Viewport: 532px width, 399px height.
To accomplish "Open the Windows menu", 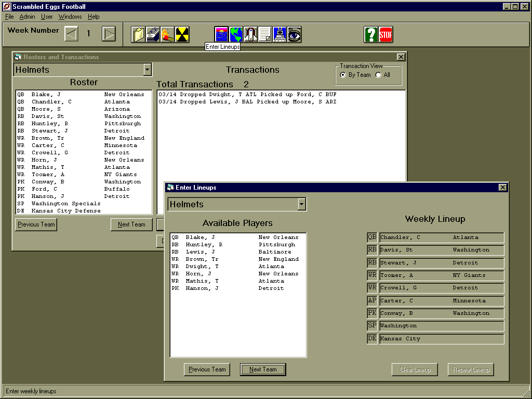I will [70, 17].
